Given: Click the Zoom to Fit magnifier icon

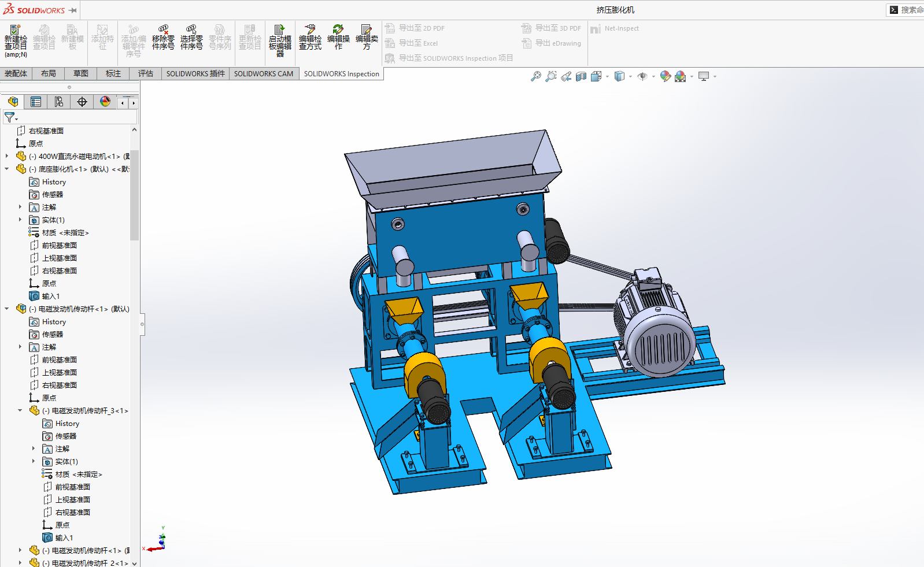Looking at the screenshot, I should pyautogui.click(x=536, y=76).
